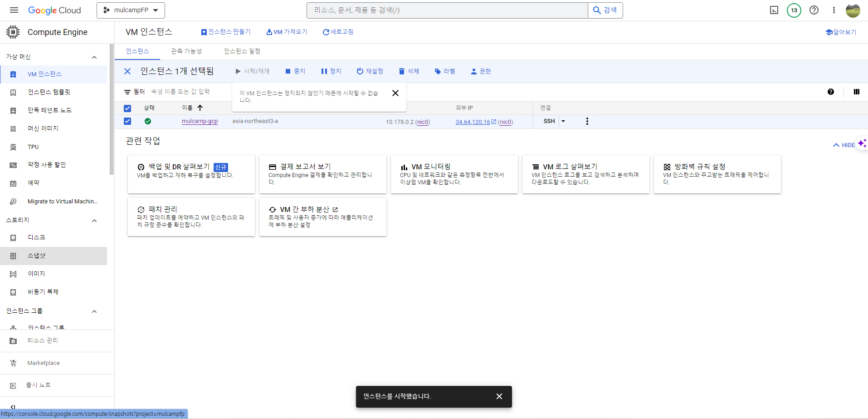The image size is (868, 419).
Task: Activate Cloud Shell terminal icon
Action: click(x=774, y=10)
